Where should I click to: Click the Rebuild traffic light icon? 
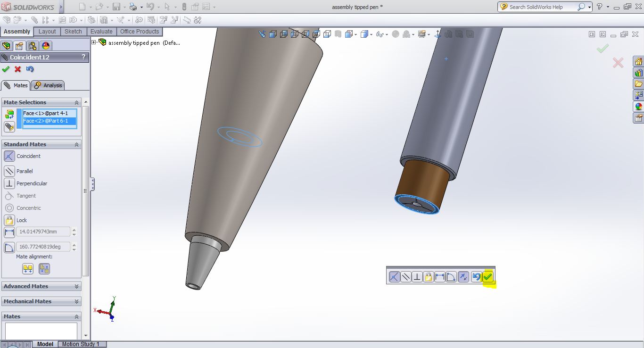click(184, 7)
